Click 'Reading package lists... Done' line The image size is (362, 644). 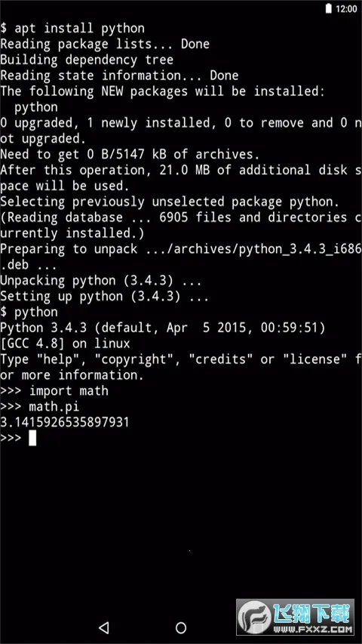(105, 44)
